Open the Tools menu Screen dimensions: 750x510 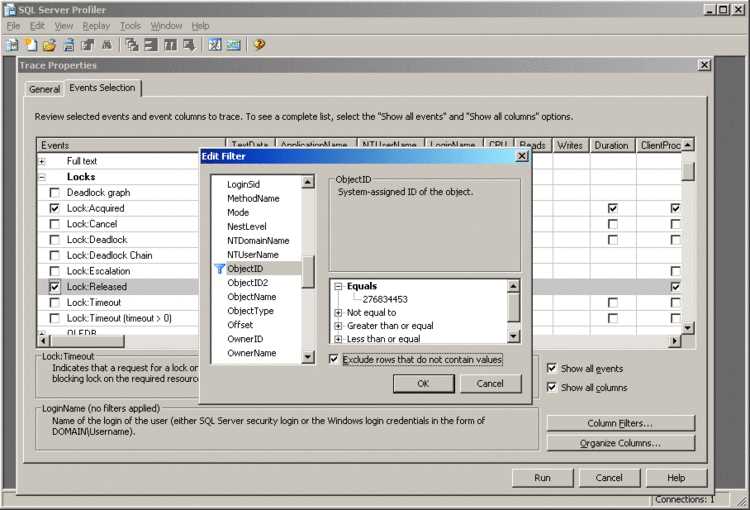click(x=130, y=26)
